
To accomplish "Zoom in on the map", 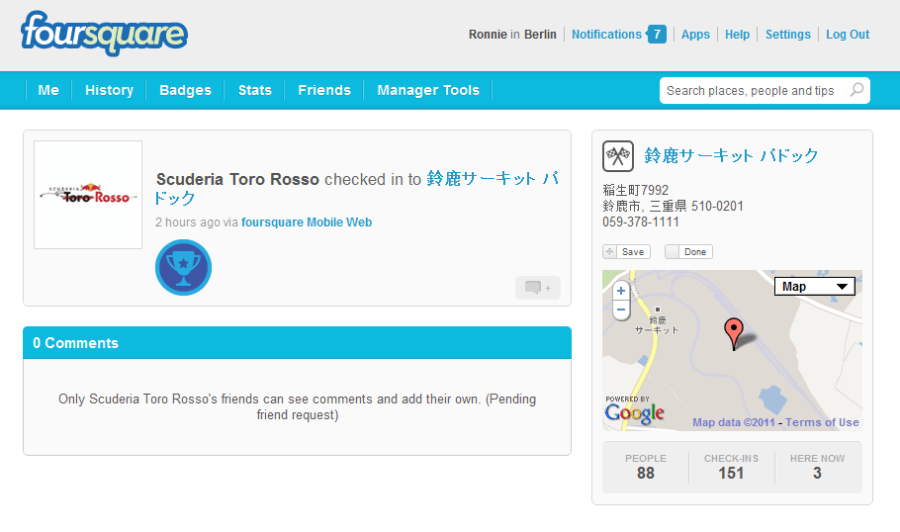I will 620,291.
